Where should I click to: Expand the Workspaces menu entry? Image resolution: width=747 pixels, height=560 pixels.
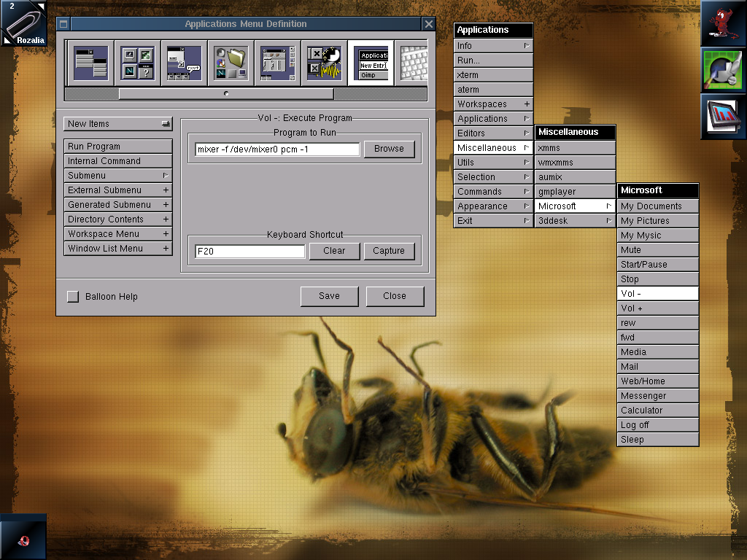[x=492, y=104]
